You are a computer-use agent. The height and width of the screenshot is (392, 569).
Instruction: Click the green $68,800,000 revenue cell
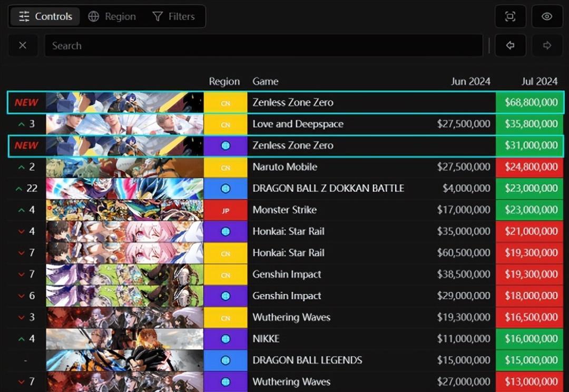pos(531,102)
